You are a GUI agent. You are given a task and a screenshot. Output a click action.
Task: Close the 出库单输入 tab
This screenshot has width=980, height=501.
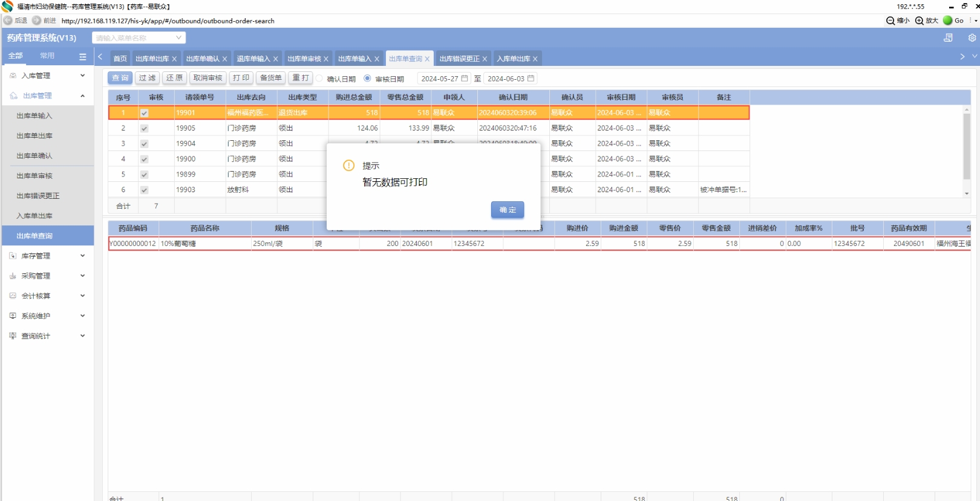[x=377, y=59]
